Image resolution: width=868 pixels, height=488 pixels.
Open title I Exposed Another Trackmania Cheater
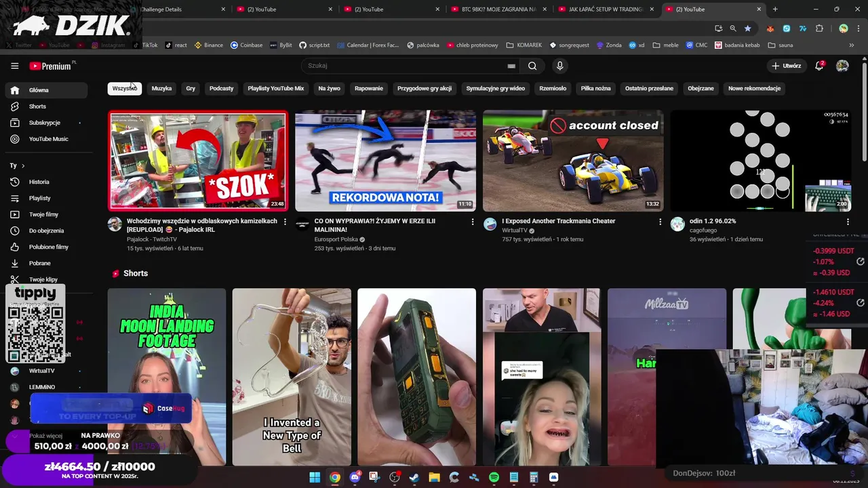(x=559, y=221)
